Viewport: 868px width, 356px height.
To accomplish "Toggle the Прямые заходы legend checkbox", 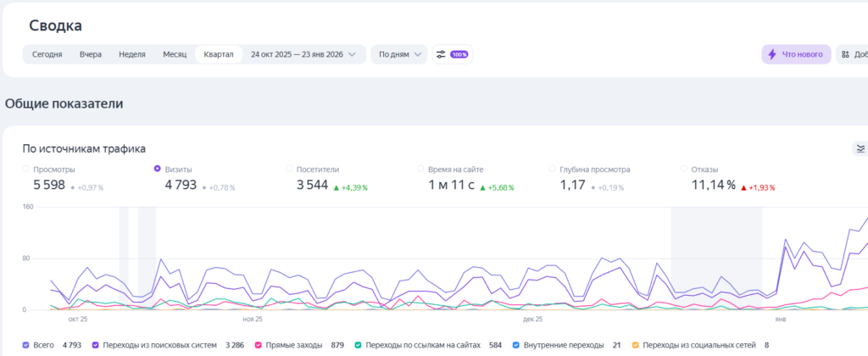I will (258, 345).
